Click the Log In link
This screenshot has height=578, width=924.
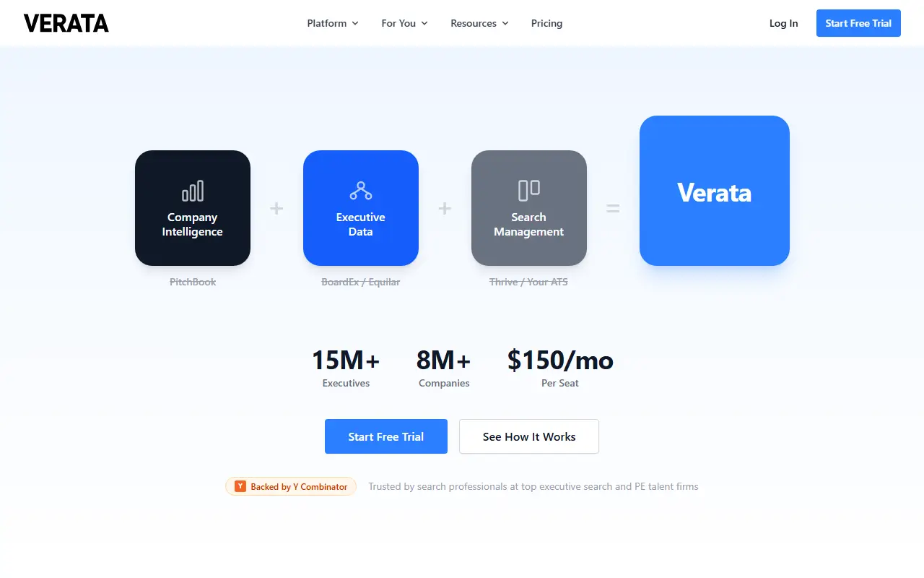click(784, 23)
